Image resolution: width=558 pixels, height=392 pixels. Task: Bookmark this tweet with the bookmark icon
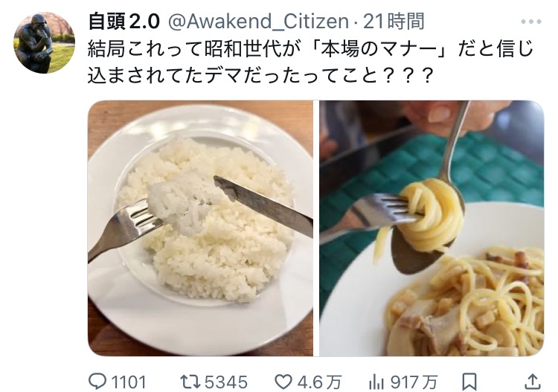click(469, 382)
